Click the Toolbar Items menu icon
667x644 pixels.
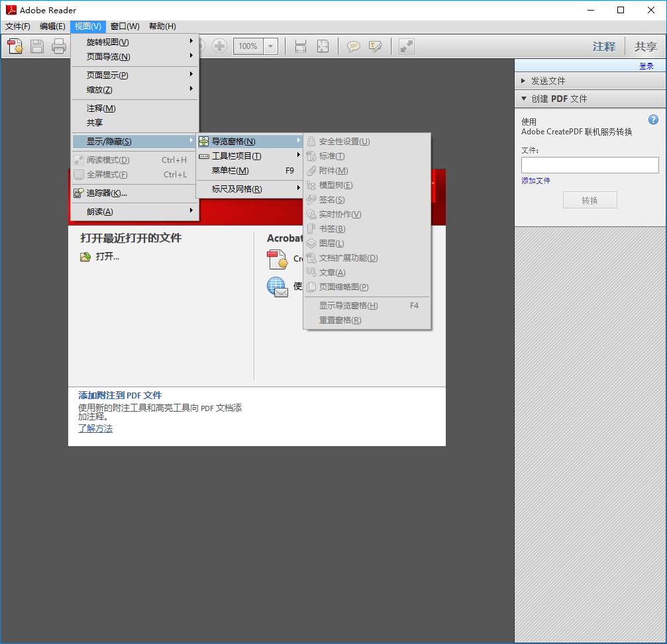[x=204, y=156]
